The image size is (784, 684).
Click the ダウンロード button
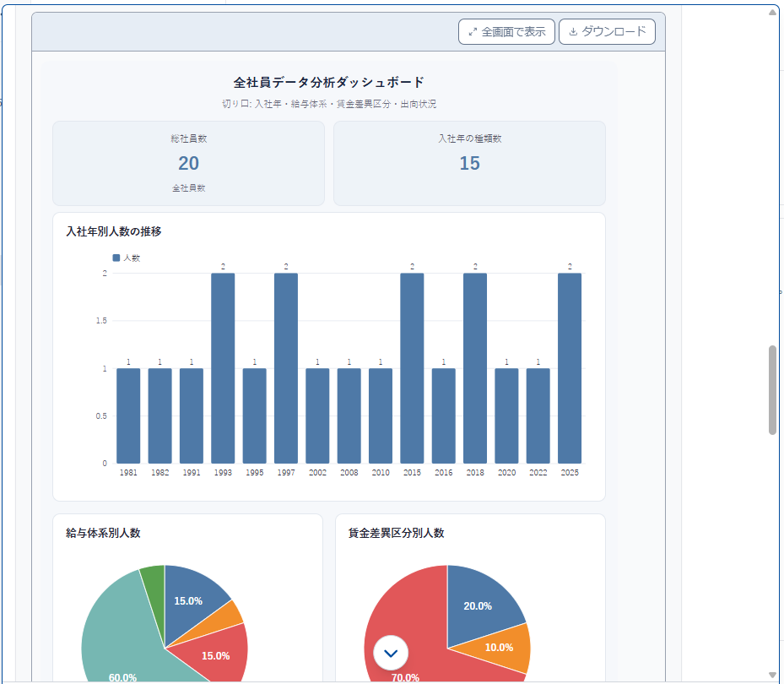tap(607, 32)
